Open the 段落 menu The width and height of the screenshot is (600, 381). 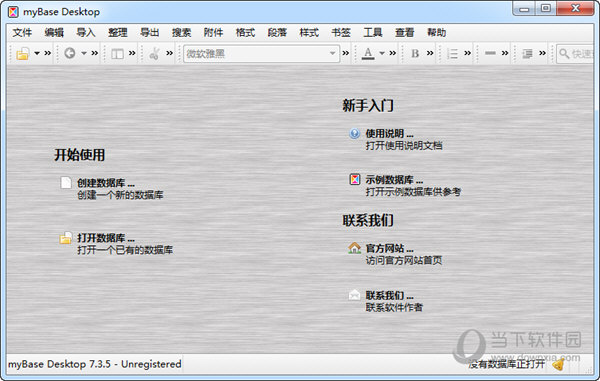coord(277,33)
